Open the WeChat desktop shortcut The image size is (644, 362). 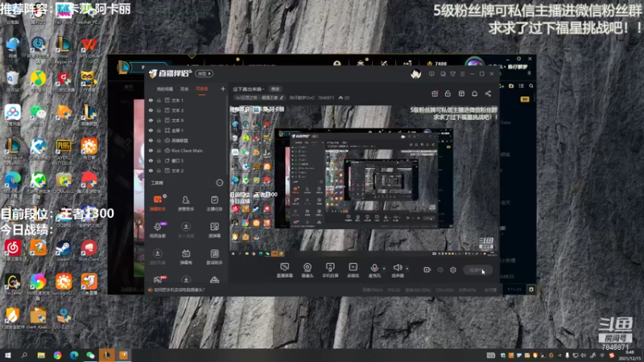point(38,115)
